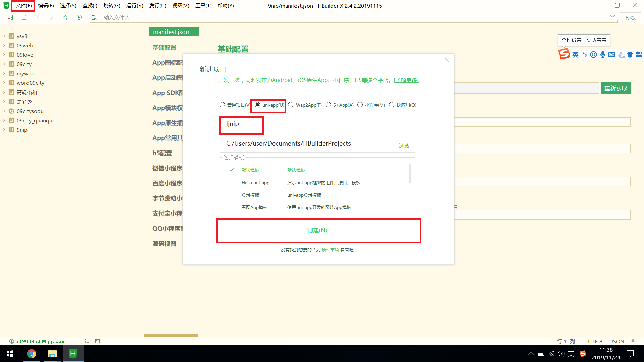This screenshot has height=362, width=644.
Task: Click the 输入文件名 search field
Action: pos(349,17)
